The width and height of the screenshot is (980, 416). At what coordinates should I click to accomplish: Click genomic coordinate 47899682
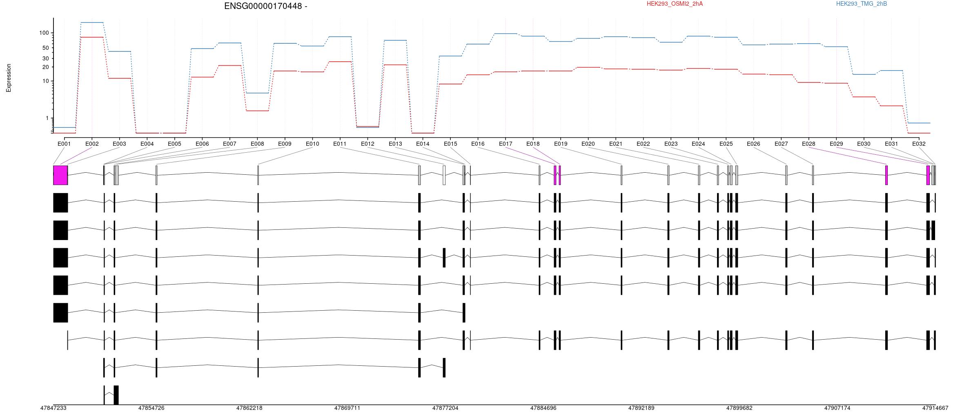(x=739, y=408)
